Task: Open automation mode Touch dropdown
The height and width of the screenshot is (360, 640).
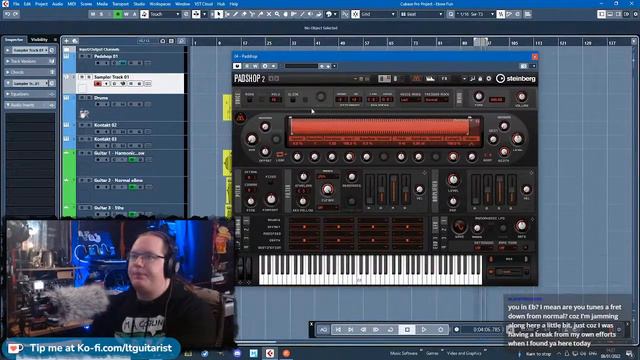Action: (x=164, y=14)
